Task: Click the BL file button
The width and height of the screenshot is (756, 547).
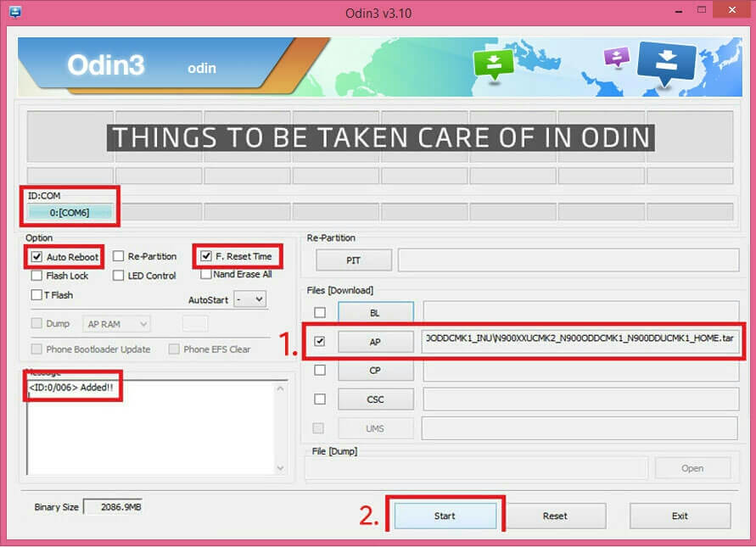Action: click(376, 313)
